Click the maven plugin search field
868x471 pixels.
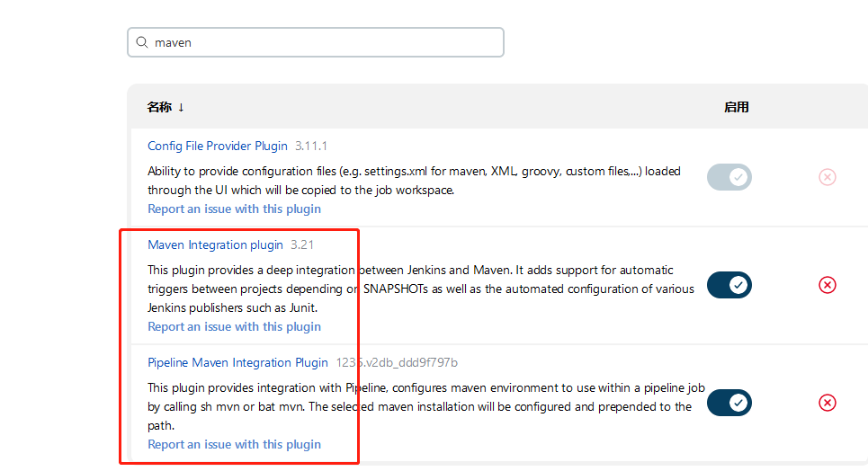pyautogui.click(x=316, y=42)
